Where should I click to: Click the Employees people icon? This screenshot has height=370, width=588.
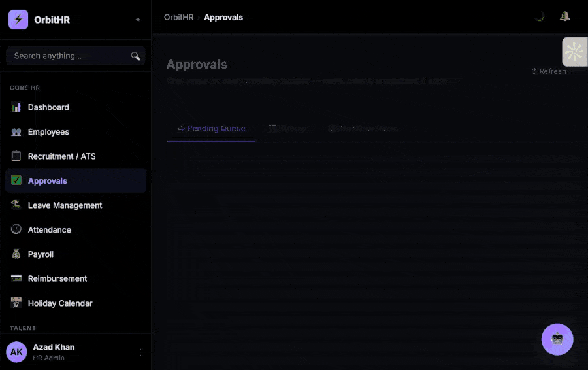[16, 132]
